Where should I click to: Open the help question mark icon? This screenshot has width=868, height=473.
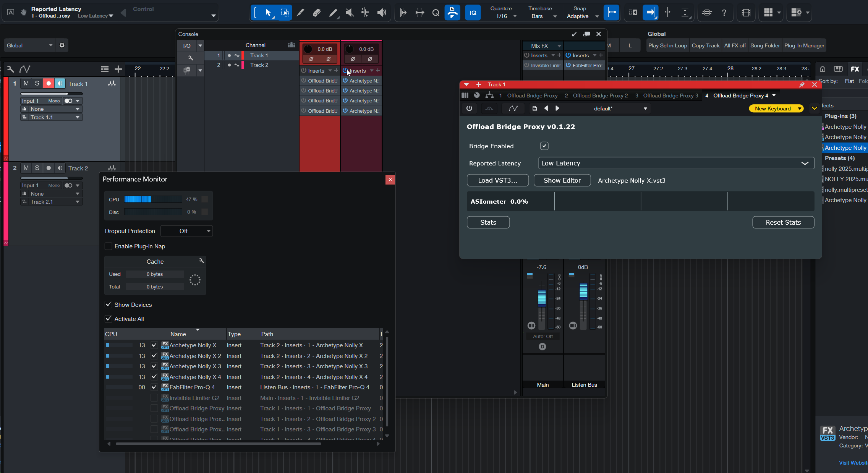(724, 13)
